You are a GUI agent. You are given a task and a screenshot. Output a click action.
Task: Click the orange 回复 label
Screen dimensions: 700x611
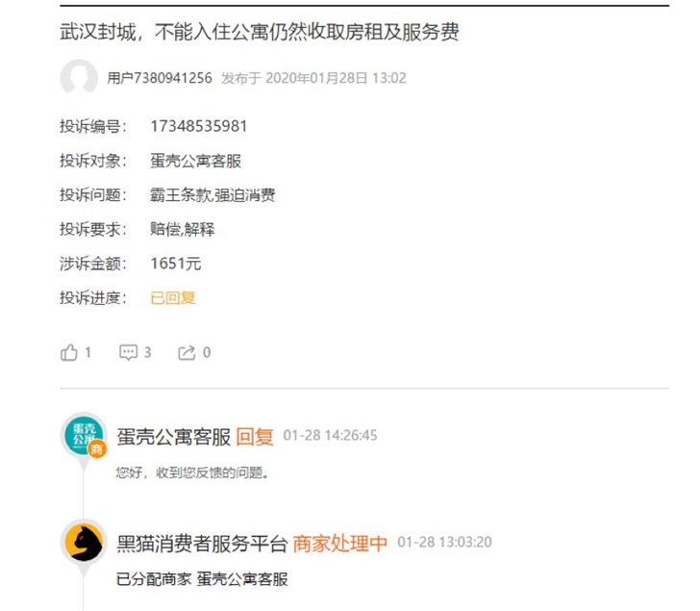255,437
